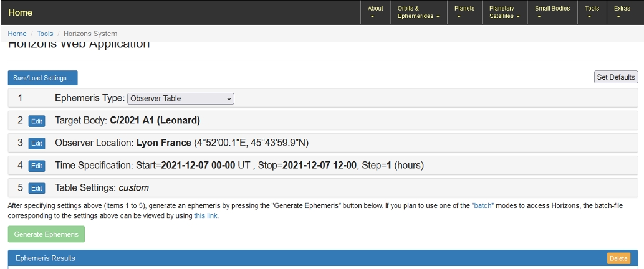Open the Tools navigation menu

[x=592, y=12]
